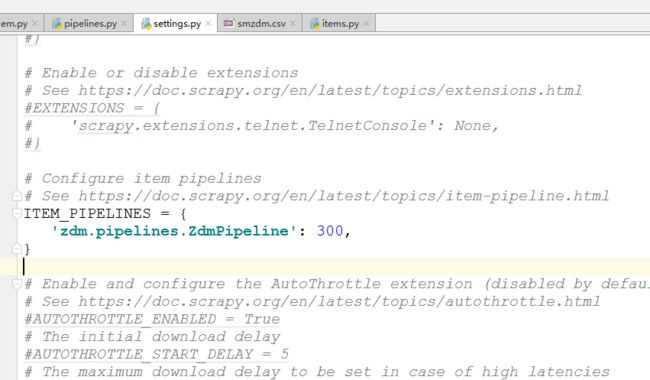Close the items.py tab
Image resolution: width=650 pixels, height=380 pixels.
pos(366,24)
